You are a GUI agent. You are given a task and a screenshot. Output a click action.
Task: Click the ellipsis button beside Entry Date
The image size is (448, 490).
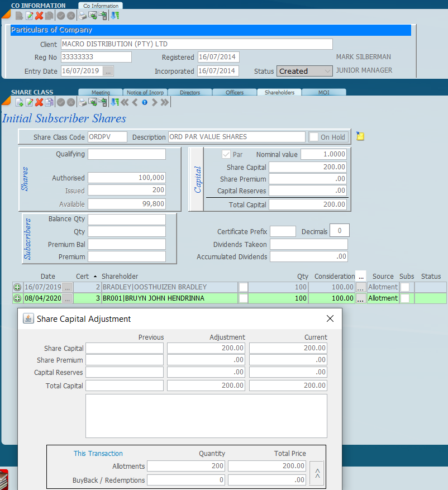click(108, 71)
